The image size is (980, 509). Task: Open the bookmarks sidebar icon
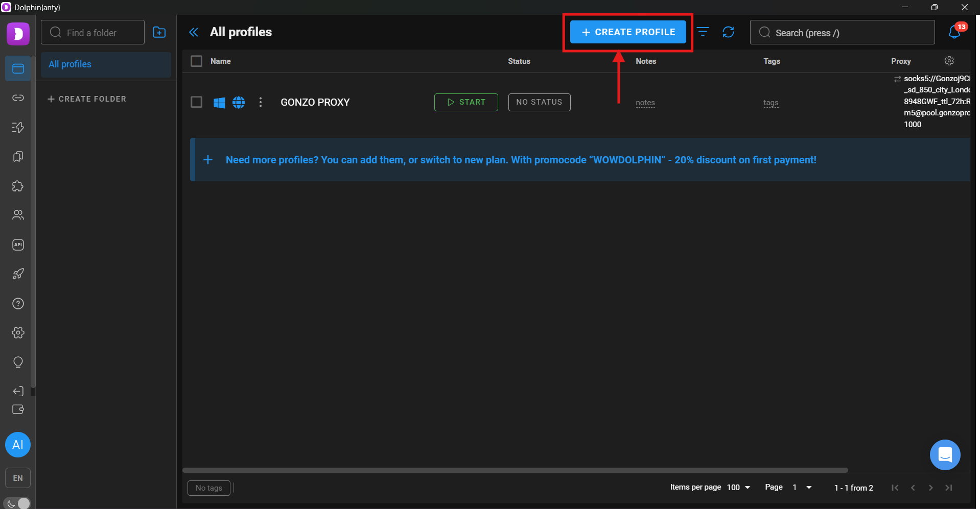(18, 157)
